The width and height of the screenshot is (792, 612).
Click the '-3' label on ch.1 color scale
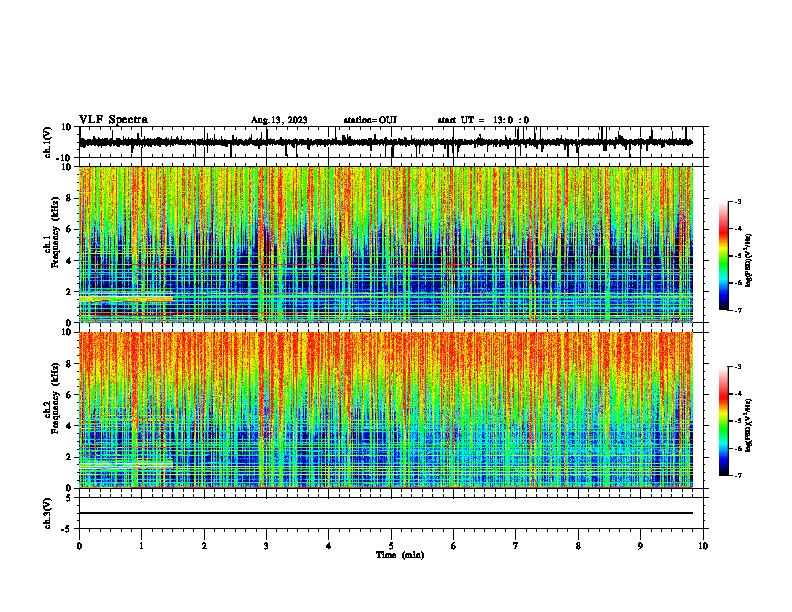tap(737, 202)
